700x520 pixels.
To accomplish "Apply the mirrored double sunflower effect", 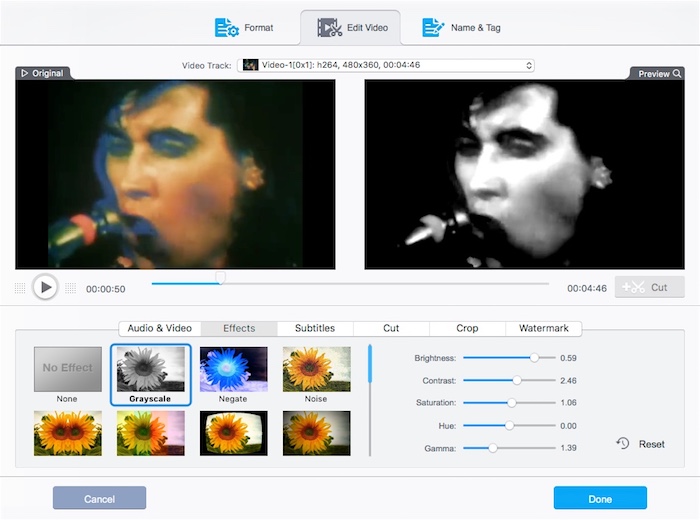I will (x=68, y=433).
